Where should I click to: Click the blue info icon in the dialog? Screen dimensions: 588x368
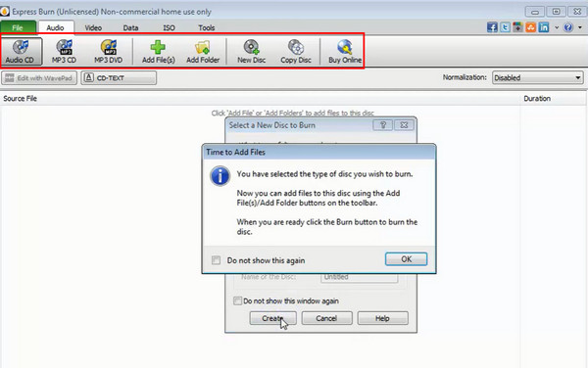tap(220, 176)
